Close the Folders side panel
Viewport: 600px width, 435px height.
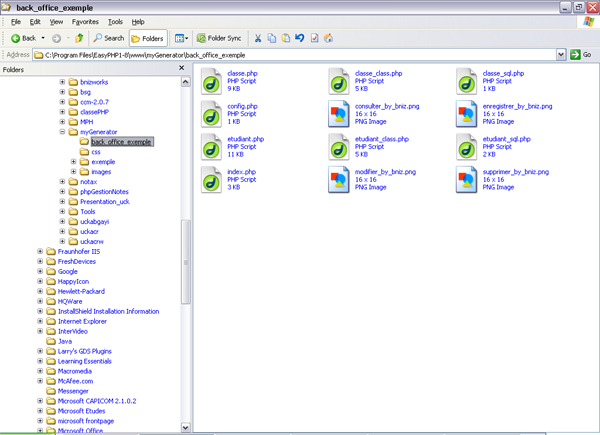coord(182,70)
